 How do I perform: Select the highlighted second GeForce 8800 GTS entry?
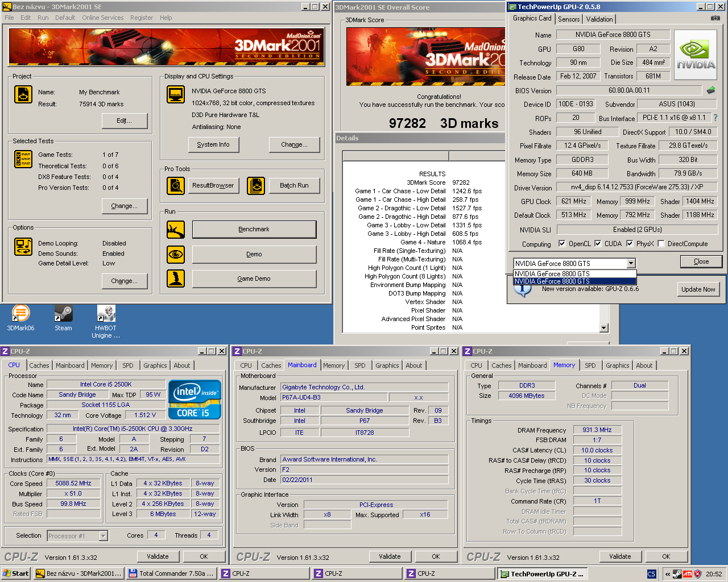575,281
